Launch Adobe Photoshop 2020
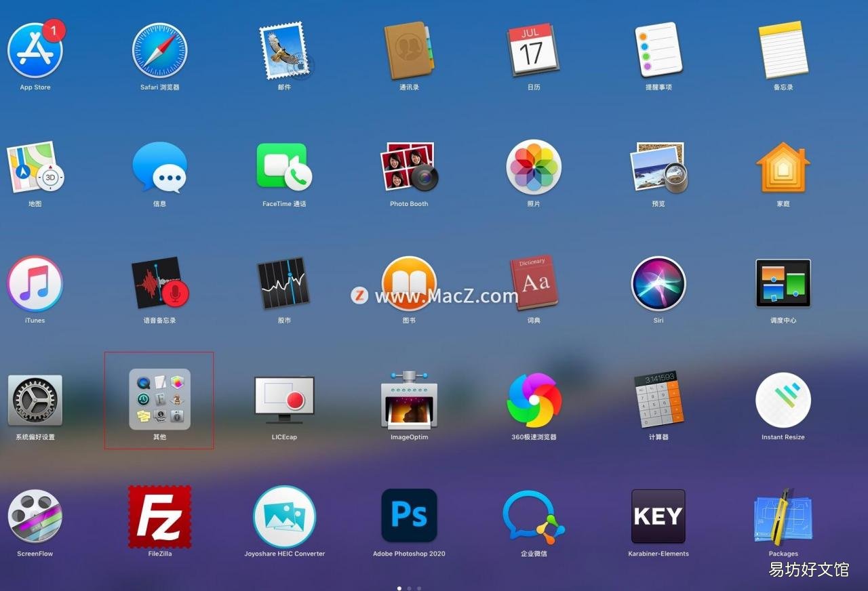 (409, 516)
